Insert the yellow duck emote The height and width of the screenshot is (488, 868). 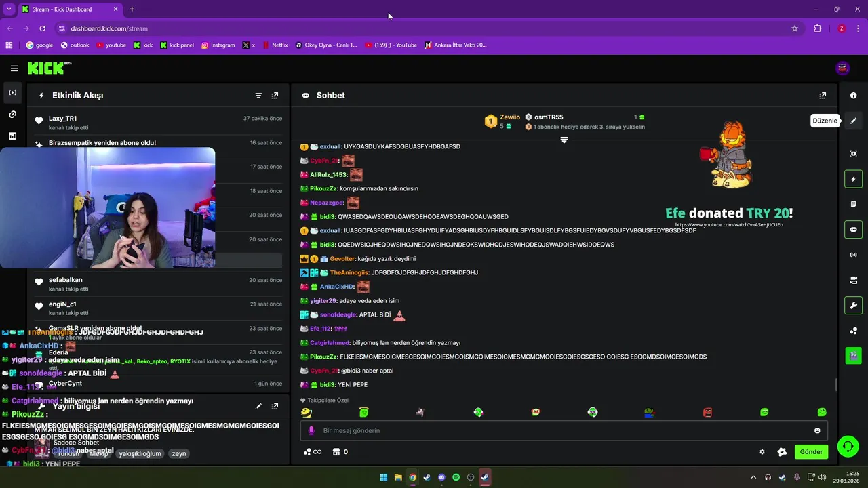[307, 412]
